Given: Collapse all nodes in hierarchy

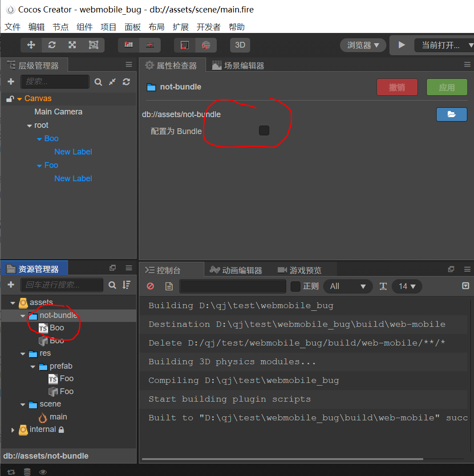Looking at the screenshot, I should [x=112, y=81].
